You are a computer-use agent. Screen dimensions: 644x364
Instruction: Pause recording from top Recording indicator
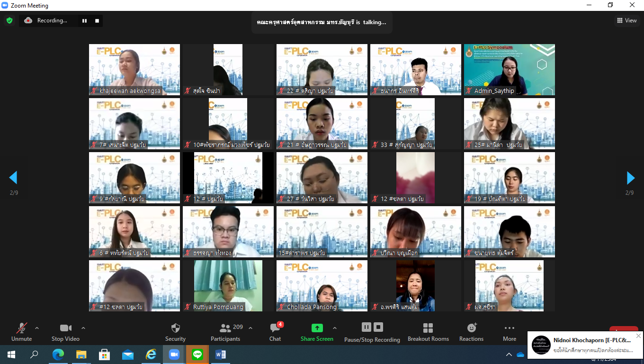[x=85, y=20]
